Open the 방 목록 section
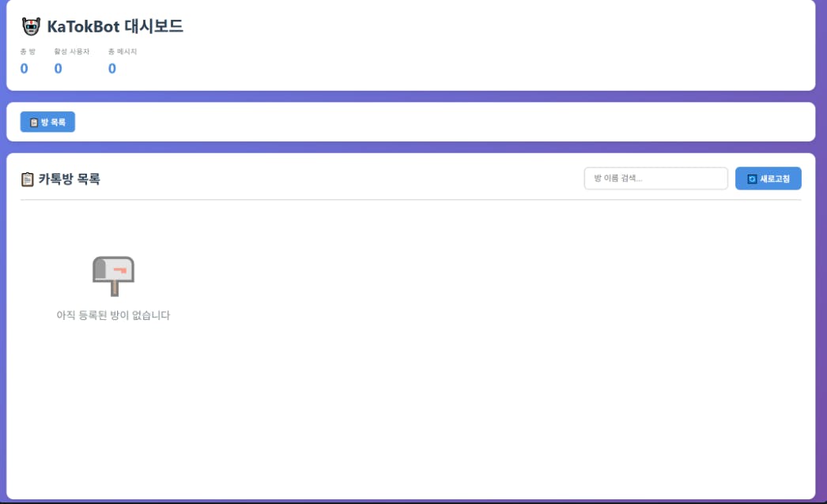This screenshot has width=827, height=504. tap(49, 122)
